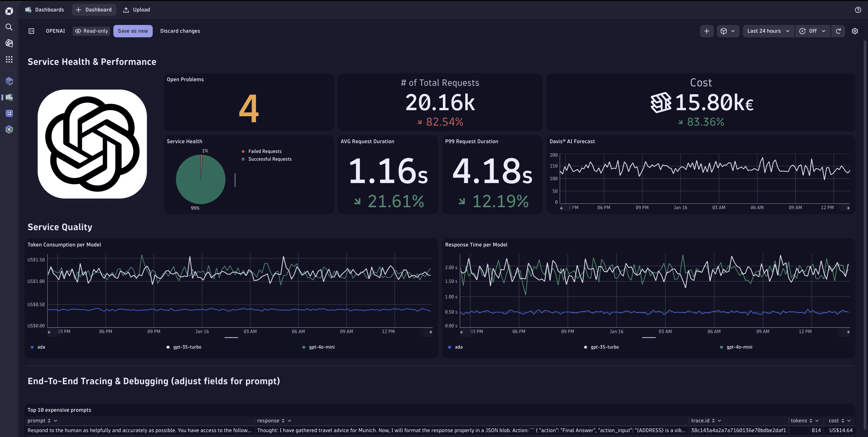Turn auto-refresh from Off to on

812,31
